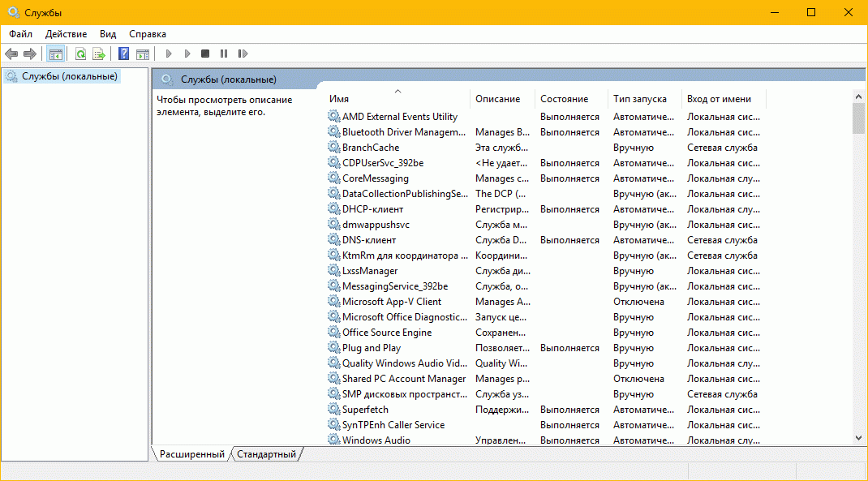The height and width of the screenshot is (481, 868).
Task: Sort by the Тип запуска column header
Action: point(640,99)
